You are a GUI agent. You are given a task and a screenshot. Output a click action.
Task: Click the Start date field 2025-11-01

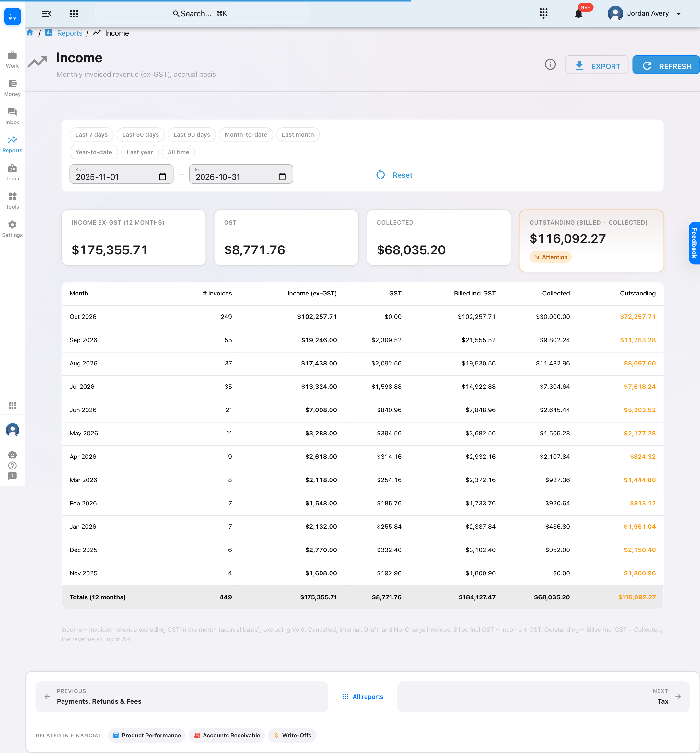tap(121, 174)
